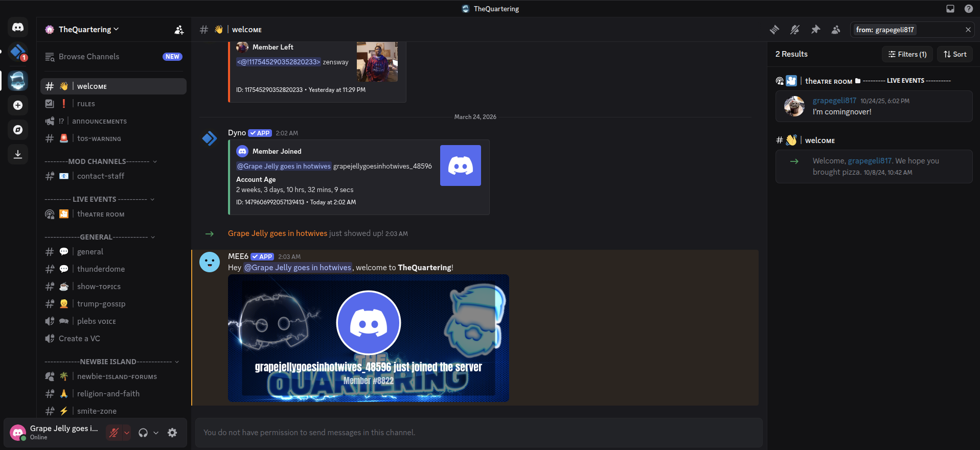The height and width of the screenshot is (450, 980).
Task: Open the tos-warning channel
Action: (113, 138)
